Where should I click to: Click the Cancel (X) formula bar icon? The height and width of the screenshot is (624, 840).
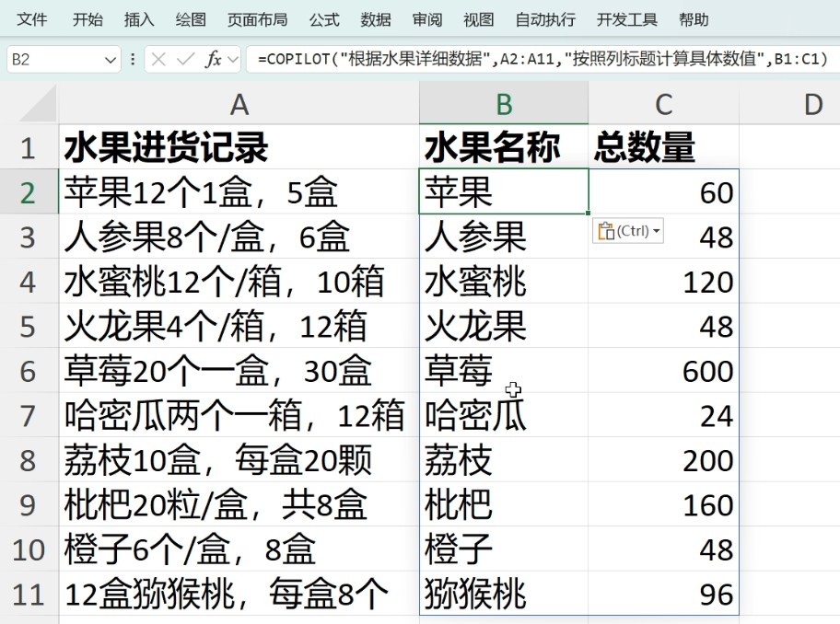159,59
